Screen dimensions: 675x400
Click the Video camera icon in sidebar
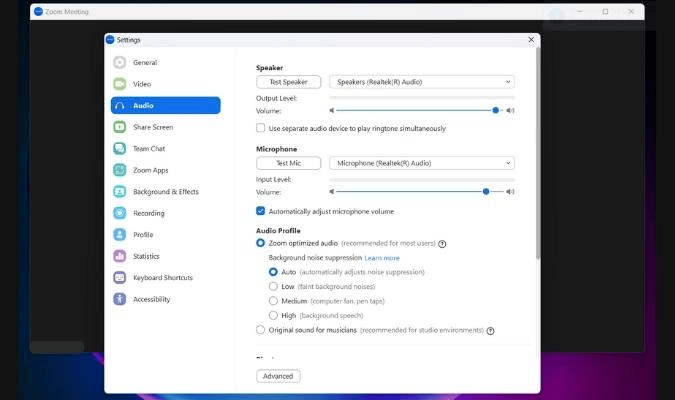pyautogui.click(x=119, y=84)
